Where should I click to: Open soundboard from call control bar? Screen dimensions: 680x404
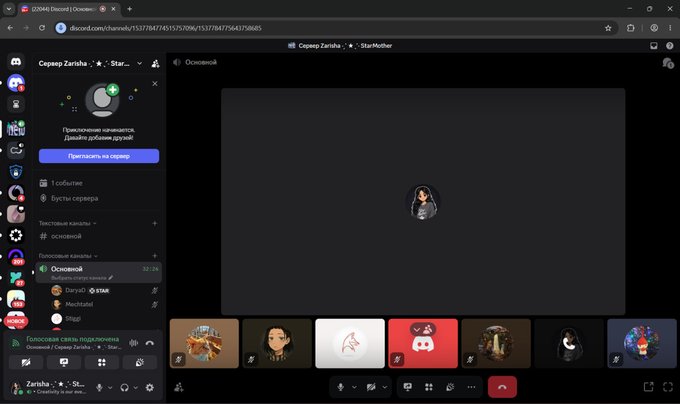[450, 387]
